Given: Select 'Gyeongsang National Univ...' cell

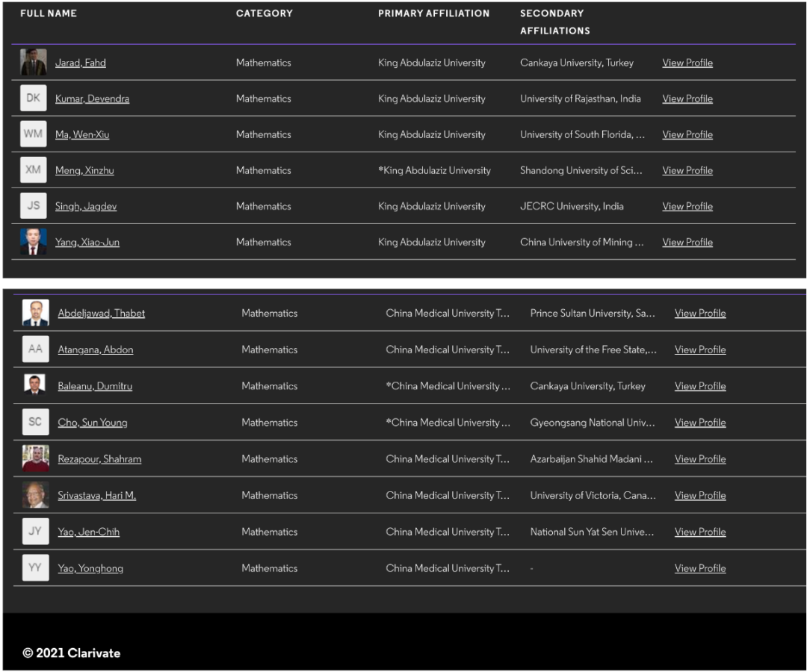Looking at the screenshot, I should click(x=593, y=423).
